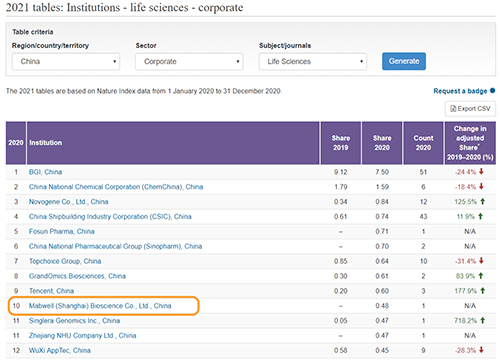Click the green up arrow beside 718.2%
The width and height of the screenshot is (500, 361).
point(483,320)
